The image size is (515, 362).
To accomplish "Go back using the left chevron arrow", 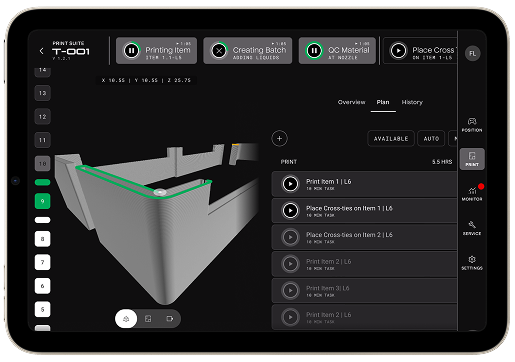I will [42, 51].
